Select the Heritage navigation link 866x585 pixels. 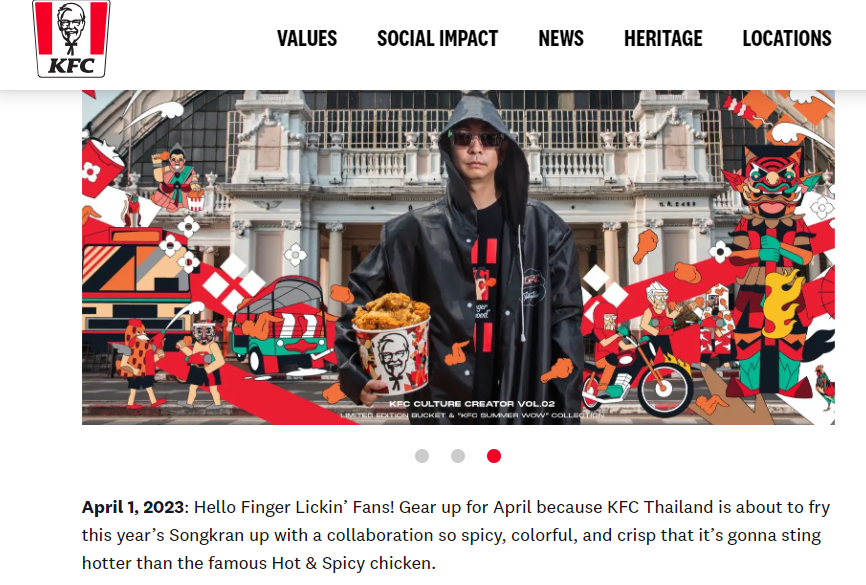pyautogui.click(x=663, y=39)
